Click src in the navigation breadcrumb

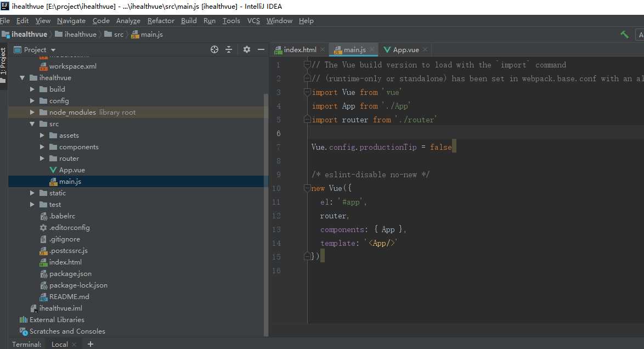(114, 35)
